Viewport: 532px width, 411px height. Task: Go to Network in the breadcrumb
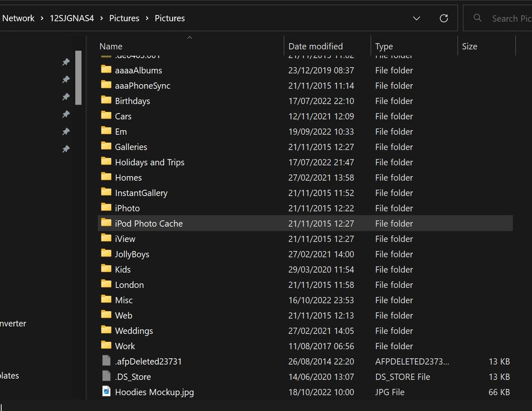tap(18, 18)
